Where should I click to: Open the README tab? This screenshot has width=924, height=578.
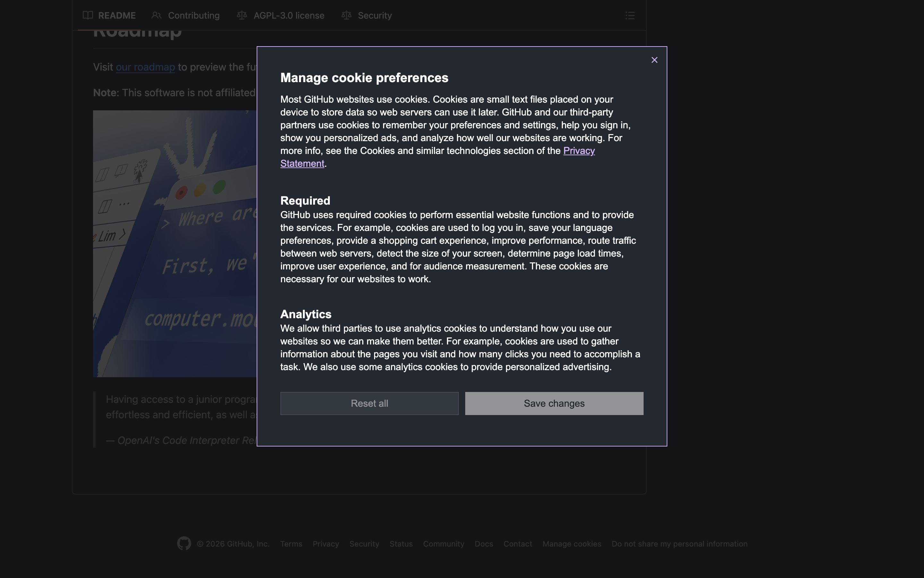116,15
